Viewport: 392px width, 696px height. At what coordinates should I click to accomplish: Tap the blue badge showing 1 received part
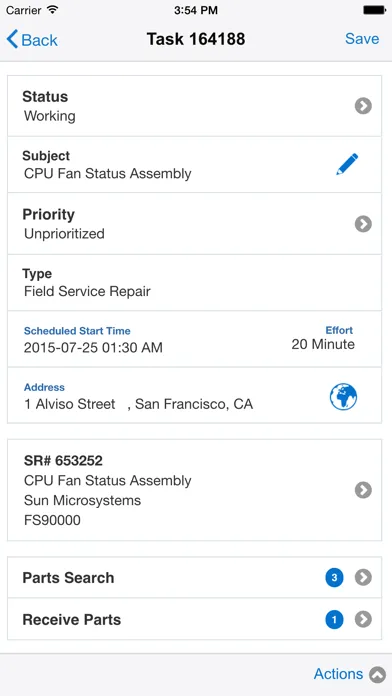(x=334, y=619)
